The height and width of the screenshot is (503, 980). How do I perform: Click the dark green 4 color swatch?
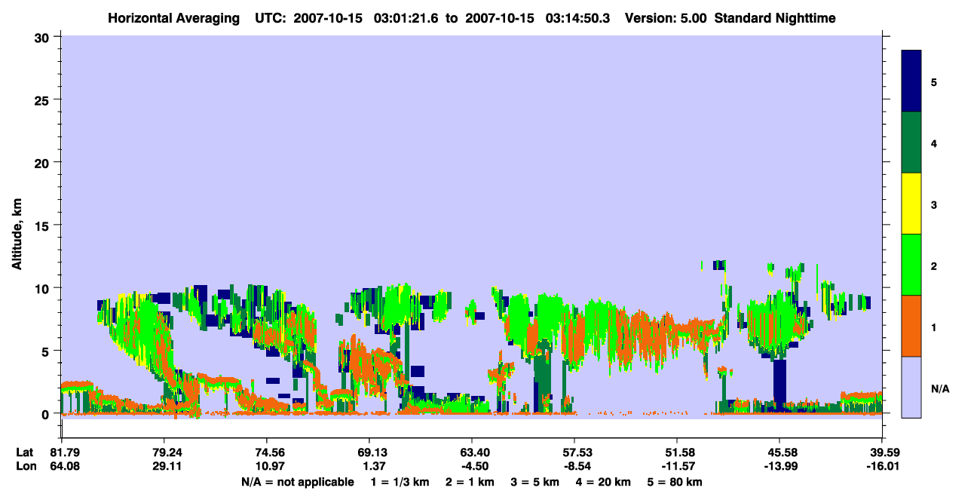[911, 143]
